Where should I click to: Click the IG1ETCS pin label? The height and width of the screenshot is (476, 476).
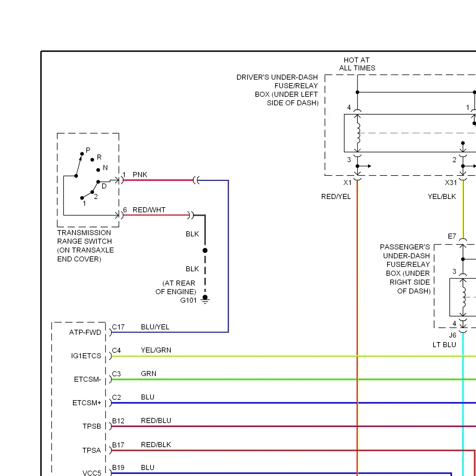coord(86,356)
